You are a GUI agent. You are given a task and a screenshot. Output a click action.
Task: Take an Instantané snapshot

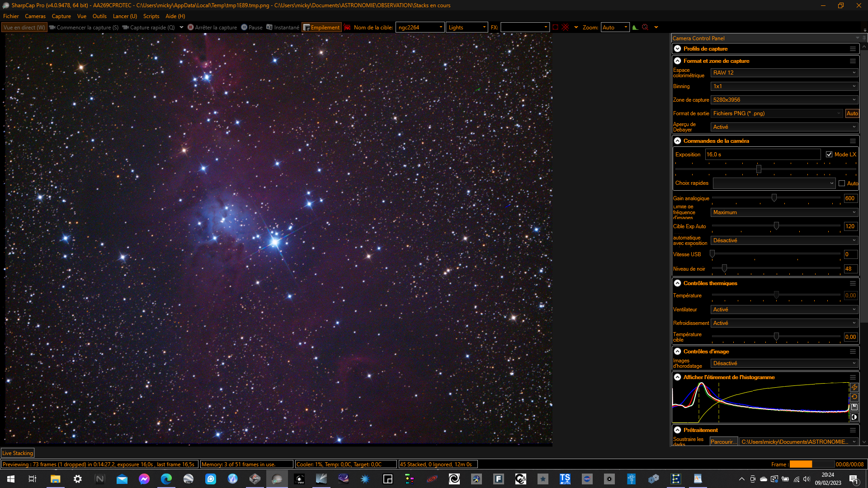tap(283, 28)
